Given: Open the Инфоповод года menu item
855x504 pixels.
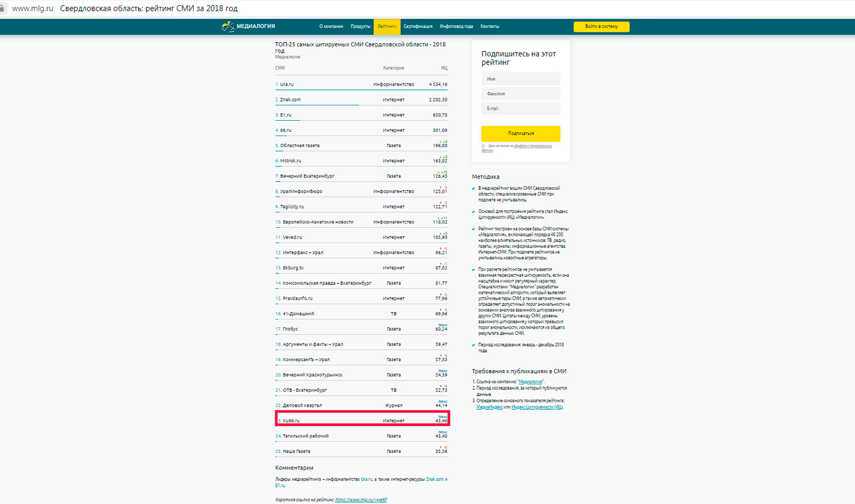Looking at the screenshot, I should [456, 27].
